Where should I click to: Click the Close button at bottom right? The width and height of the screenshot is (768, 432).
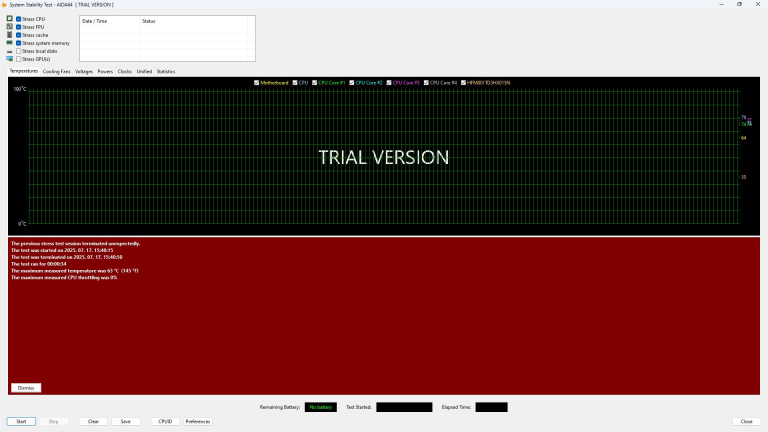pyautogui.click(x=746, y=421)
